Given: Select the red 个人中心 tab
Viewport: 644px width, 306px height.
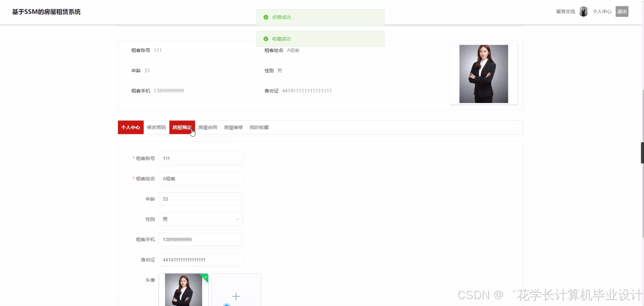Looking at the screenshot, I should coord(131,127).
